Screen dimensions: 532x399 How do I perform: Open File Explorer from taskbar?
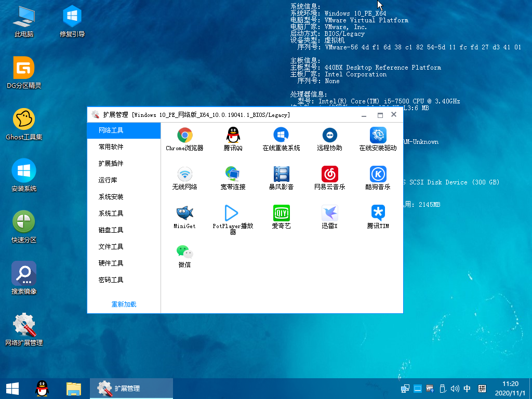pyautogui.click(x=74, y=389)
